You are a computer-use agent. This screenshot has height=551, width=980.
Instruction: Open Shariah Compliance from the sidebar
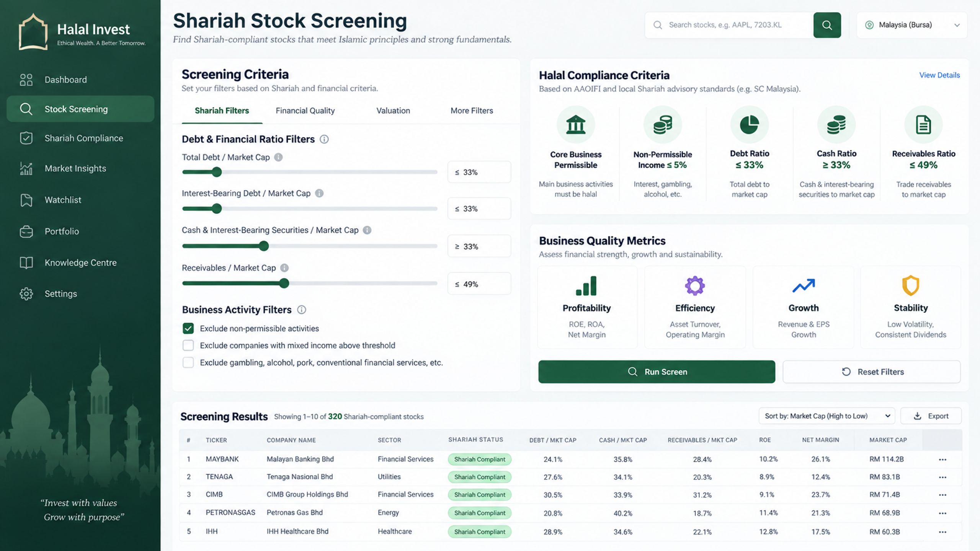(80, 138)
